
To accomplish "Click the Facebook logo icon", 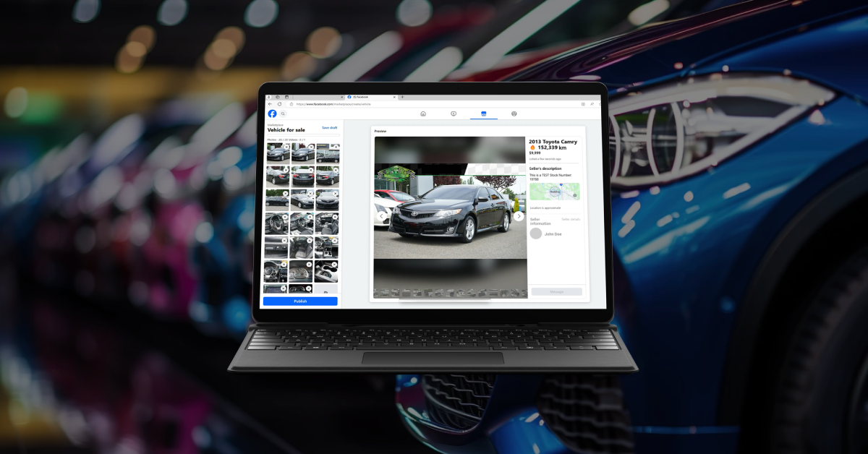I will click(272, 113).
